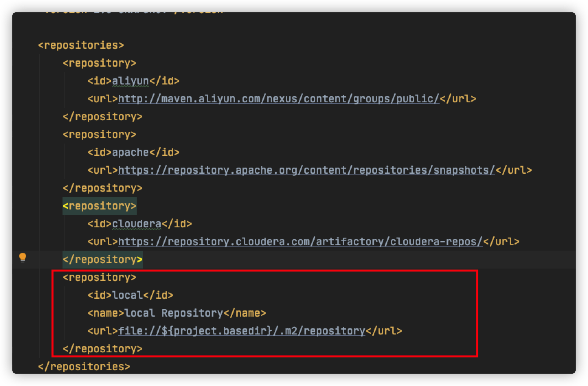Click the yellow lightbulb intention icon
Screen dimensions: 588x386
pos(23,258)
